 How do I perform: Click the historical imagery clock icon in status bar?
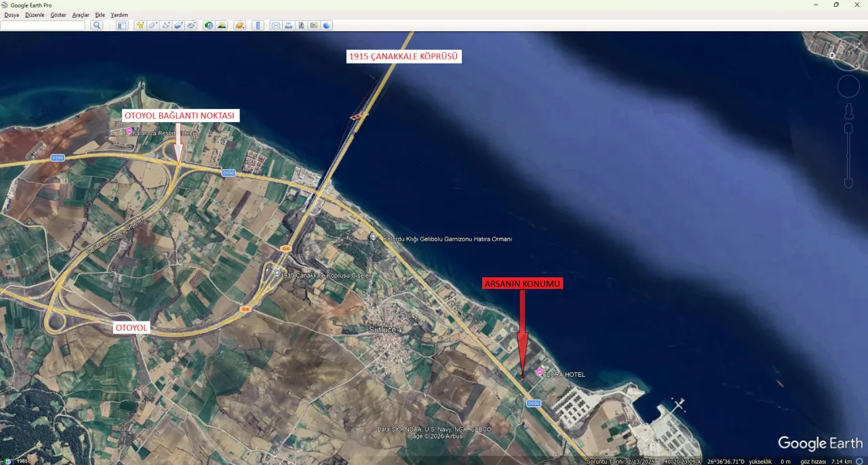[8, 462]
